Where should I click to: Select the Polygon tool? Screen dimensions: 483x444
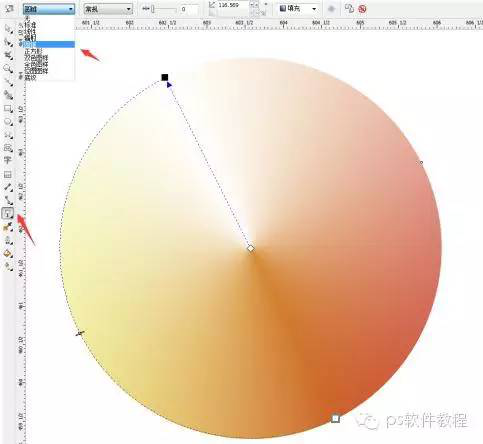(8, 135)
